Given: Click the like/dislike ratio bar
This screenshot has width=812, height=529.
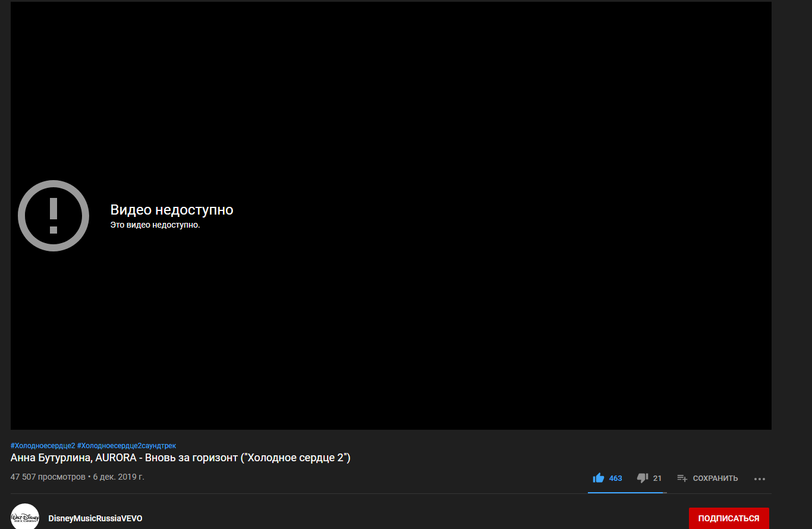Looking at the screenshot, I should [627, 492].
